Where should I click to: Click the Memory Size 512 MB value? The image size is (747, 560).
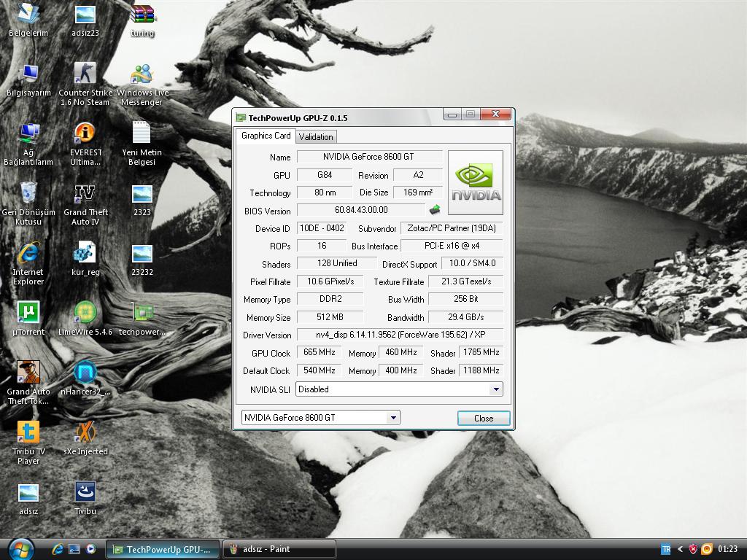click(330, 317)
